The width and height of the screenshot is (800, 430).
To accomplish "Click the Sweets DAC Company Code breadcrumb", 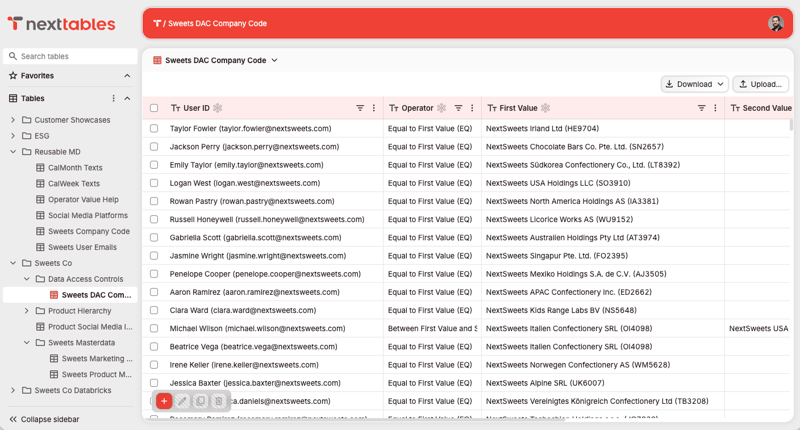I will (217, 23).
